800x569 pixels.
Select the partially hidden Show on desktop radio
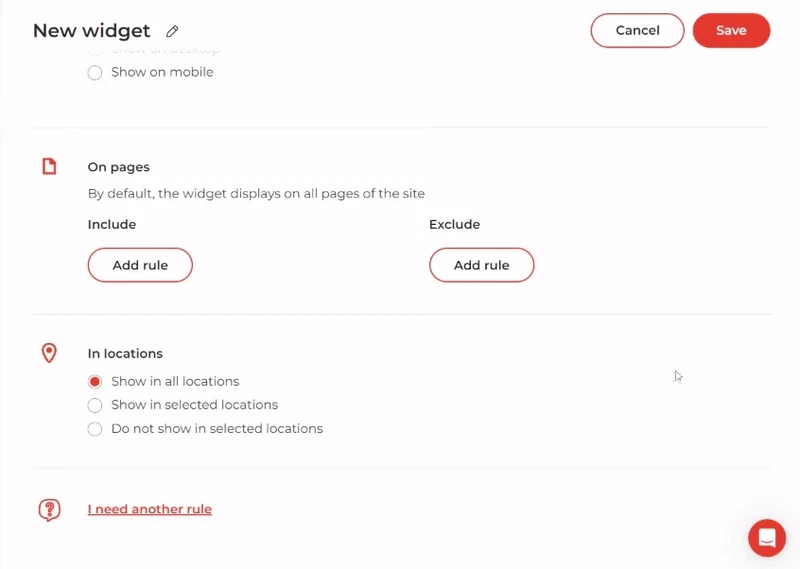point(95,49)
